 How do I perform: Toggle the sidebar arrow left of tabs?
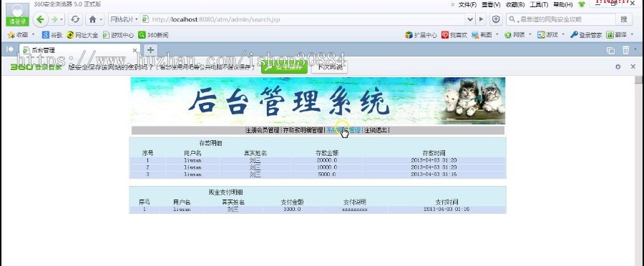[x=10, y=49]
